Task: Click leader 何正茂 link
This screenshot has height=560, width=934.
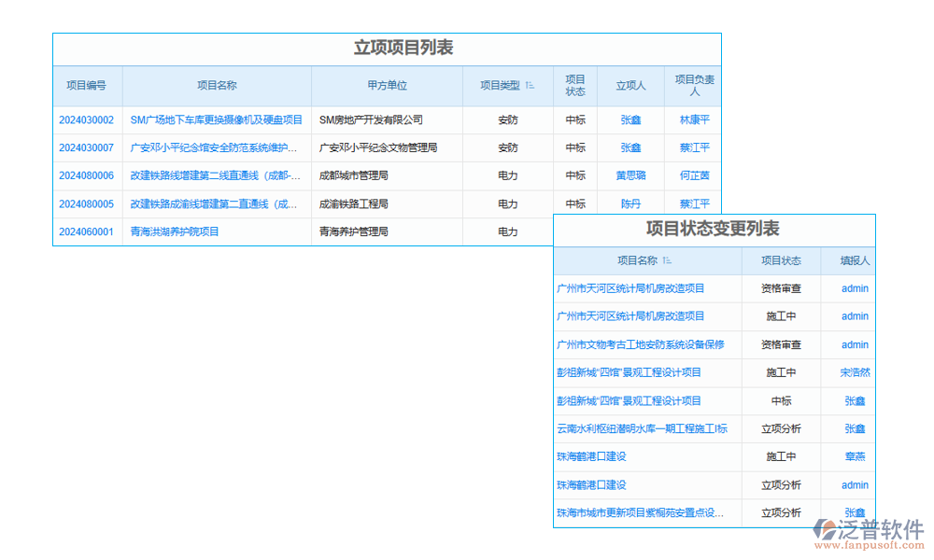Action: click(x=694, y=175)
